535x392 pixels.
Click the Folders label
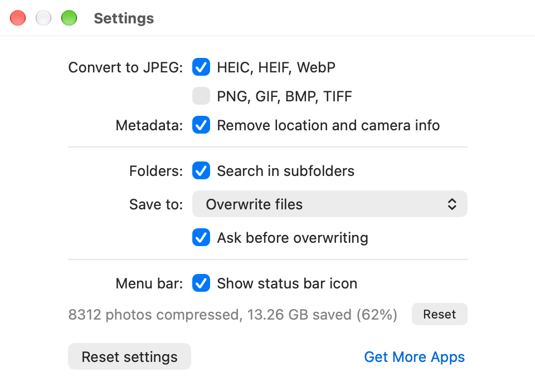click(x=156, y=171)
